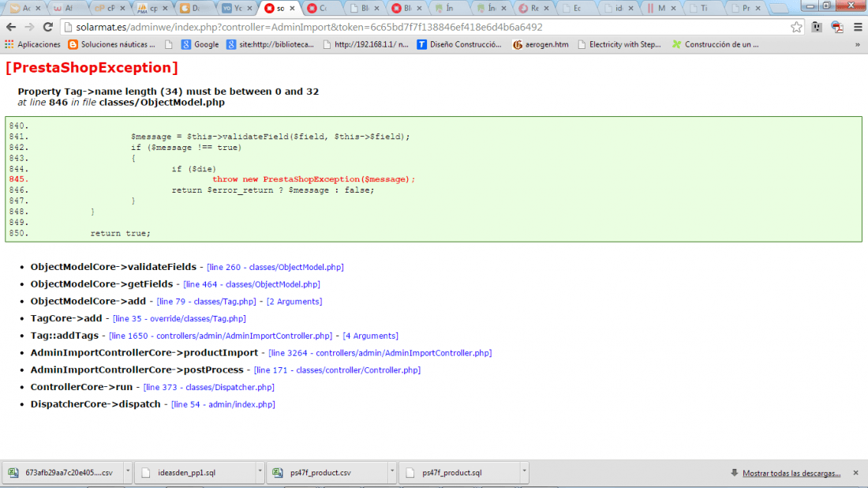Screen dimensions: 868x488
Task: Close the active solarmat tab
Action: (292, 9)
